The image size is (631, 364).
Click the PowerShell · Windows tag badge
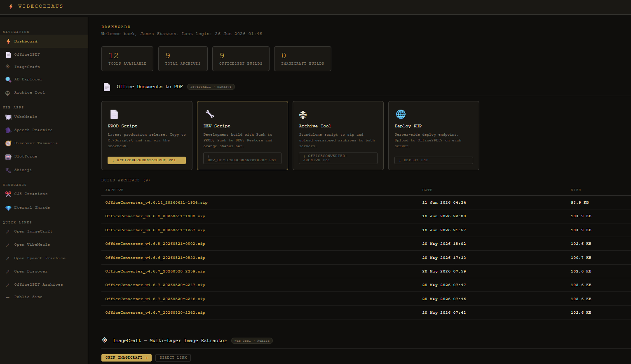tap(211, 87)
